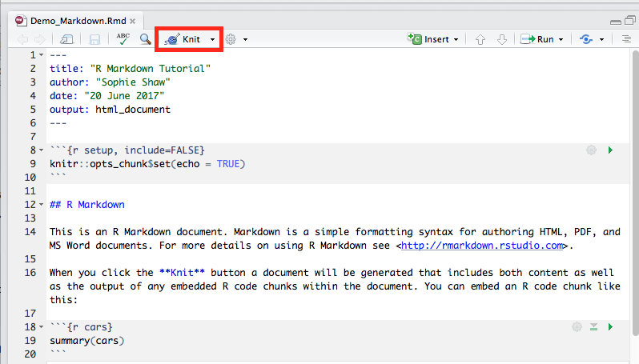Viewport: 639px width, 364px height.
Task: Click the empty line 11 in editor
Action: coord(338,191)
